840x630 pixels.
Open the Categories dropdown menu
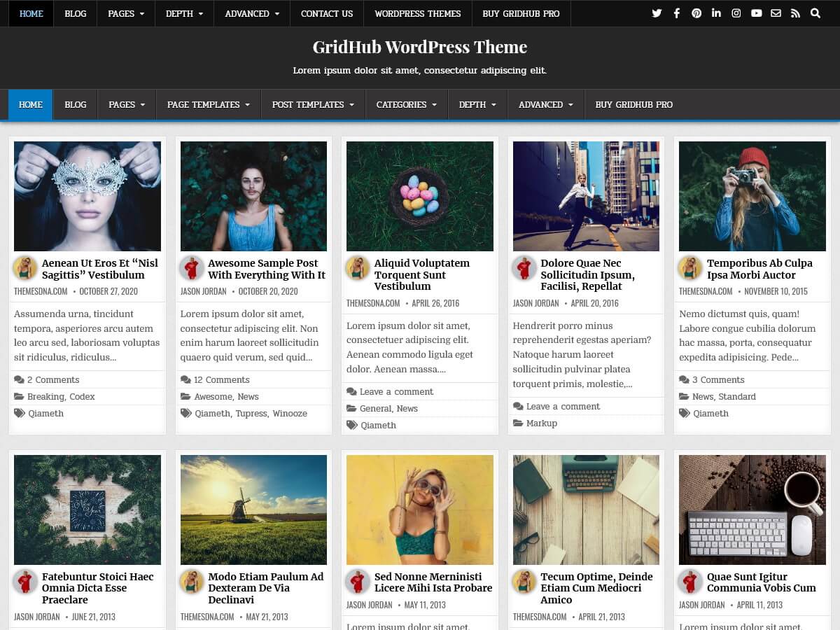coord(406,104)
